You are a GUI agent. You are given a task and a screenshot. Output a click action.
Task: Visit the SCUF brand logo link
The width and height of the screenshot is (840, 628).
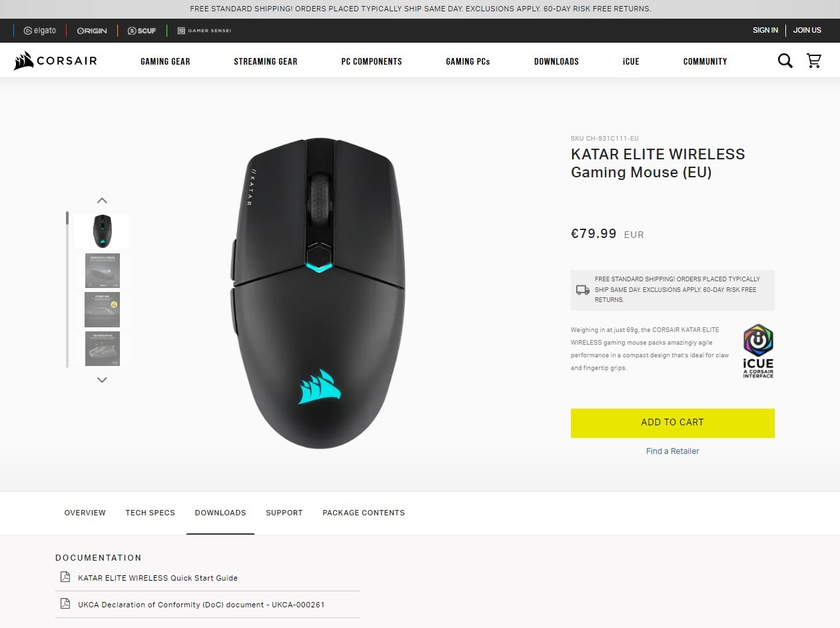[x=142, y=31]
